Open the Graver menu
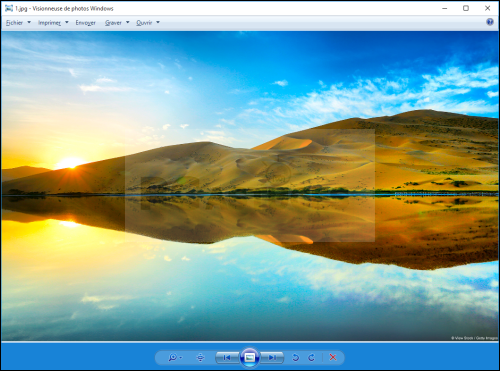The width and height of the screenshot is (500, 371). pos(113,23)
